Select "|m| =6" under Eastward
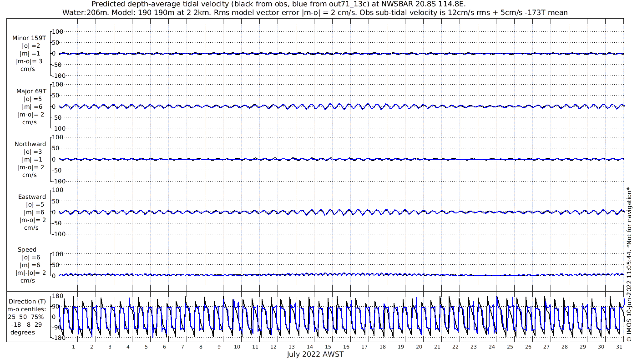The height and width of the screenshot is (364, 637). pos(34,212)
